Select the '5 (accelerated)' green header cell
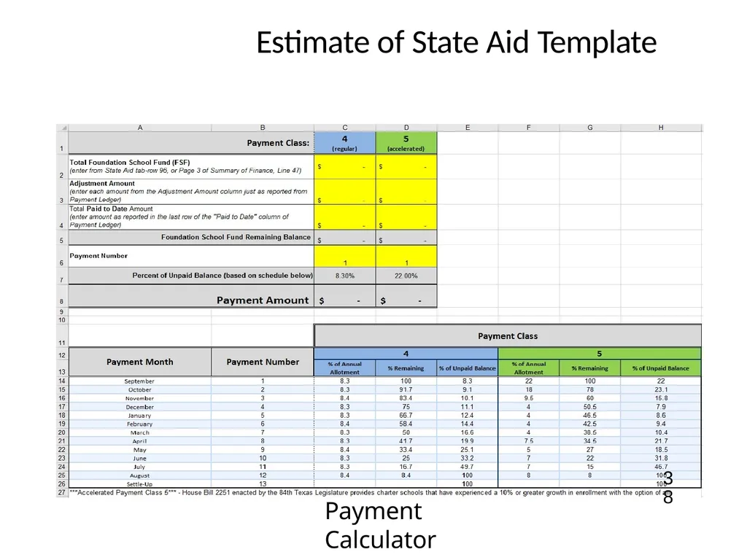747x560 pixels. pos(406,143)
